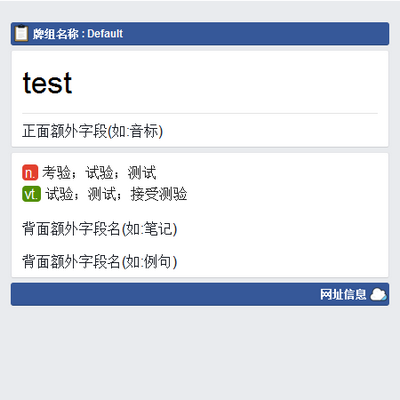The height and width of the screenshot is (400, 400).
Task: Click the word test on the card
Action: point(47,83)
